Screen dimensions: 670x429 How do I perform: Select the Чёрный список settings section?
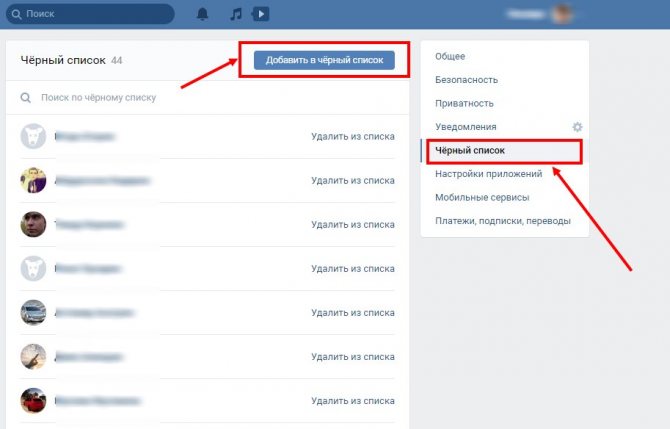[x=470, y=150]
